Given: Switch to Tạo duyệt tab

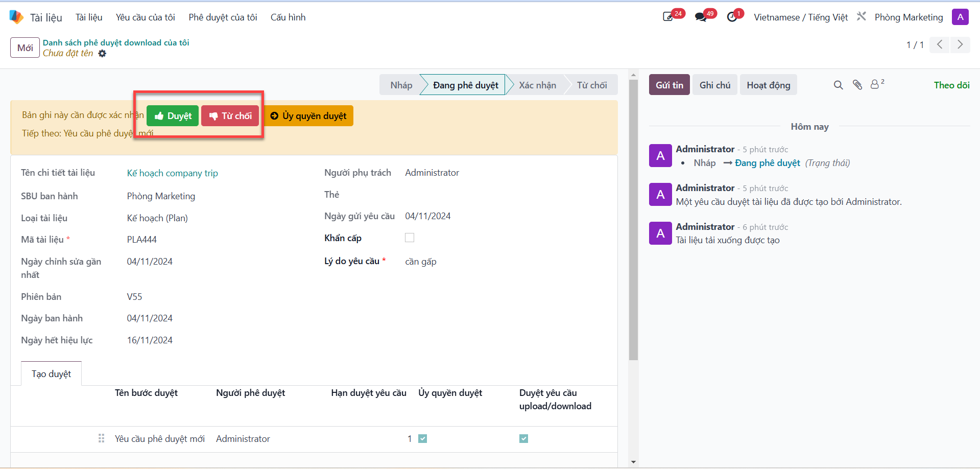Looking at the screenshot, I should click(51, 373).
